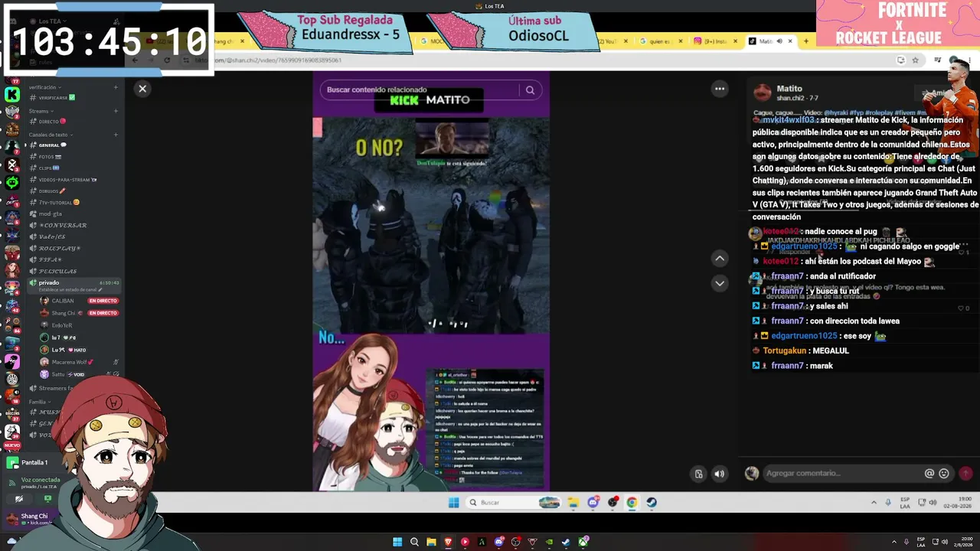Open File Explorer from inner taskbar
This screenshot has height=551, width=980.
(573, 503)
